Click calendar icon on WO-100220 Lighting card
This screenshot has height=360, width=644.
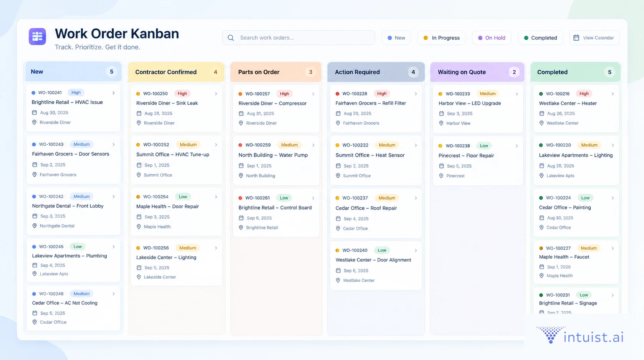tap(542, 166)
